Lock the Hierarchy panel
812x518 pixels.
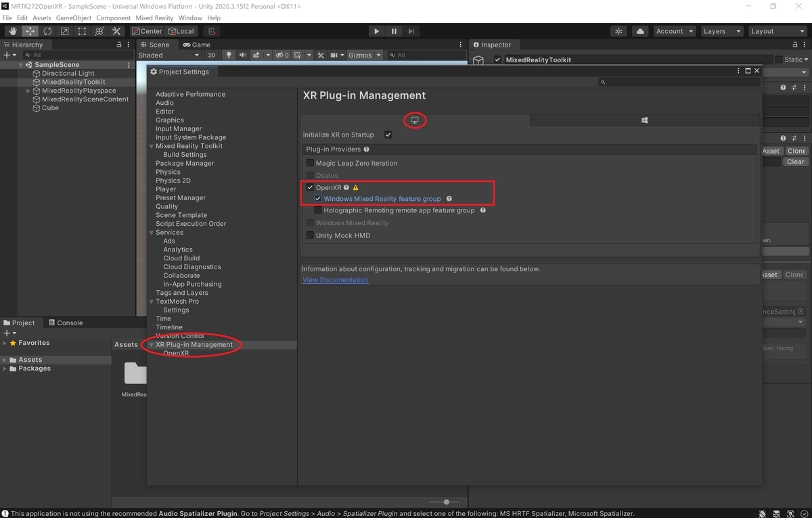point(118,45)
